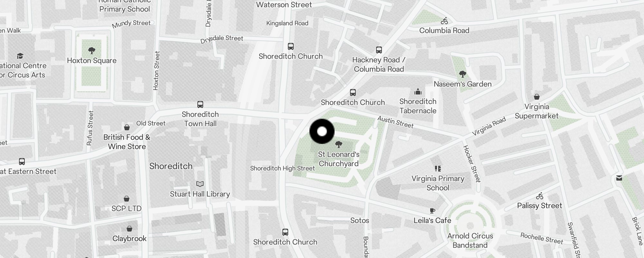The image size is (644, 258).
Task: Click the SCP LTD shop icon
Action: (x=127, y=199)
